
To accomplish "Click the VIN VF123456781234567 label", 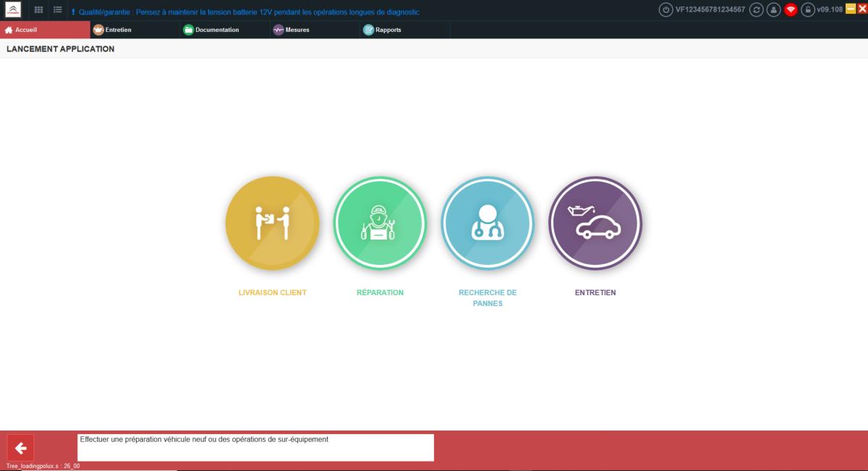I will 710,9.
